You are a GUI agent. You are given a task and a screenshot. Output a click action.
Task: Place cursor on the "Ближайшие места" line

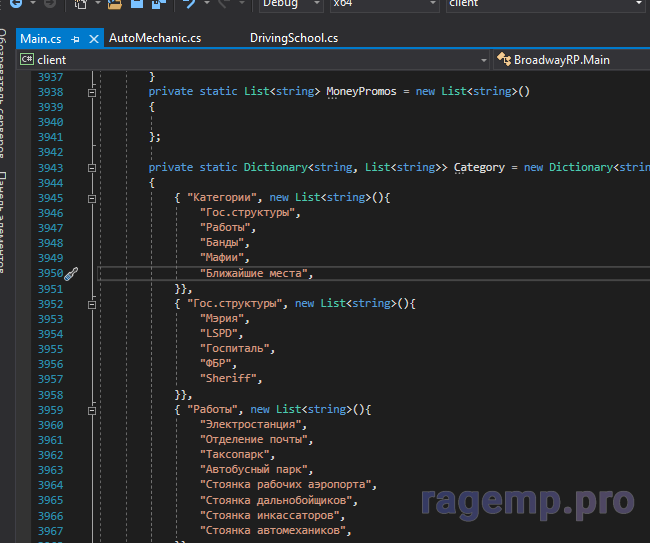click(x=256, y=273)
